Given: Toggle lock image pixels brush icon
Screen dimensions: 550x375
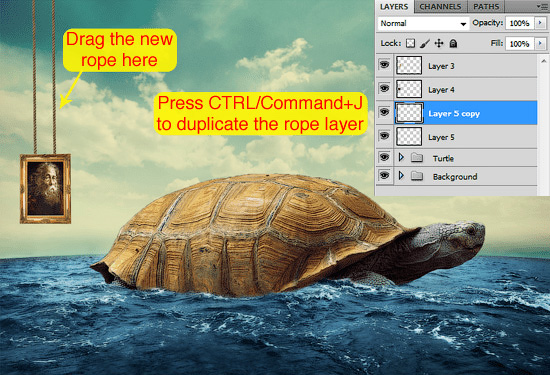Looking at the screenshot, I should pos(425,43).
